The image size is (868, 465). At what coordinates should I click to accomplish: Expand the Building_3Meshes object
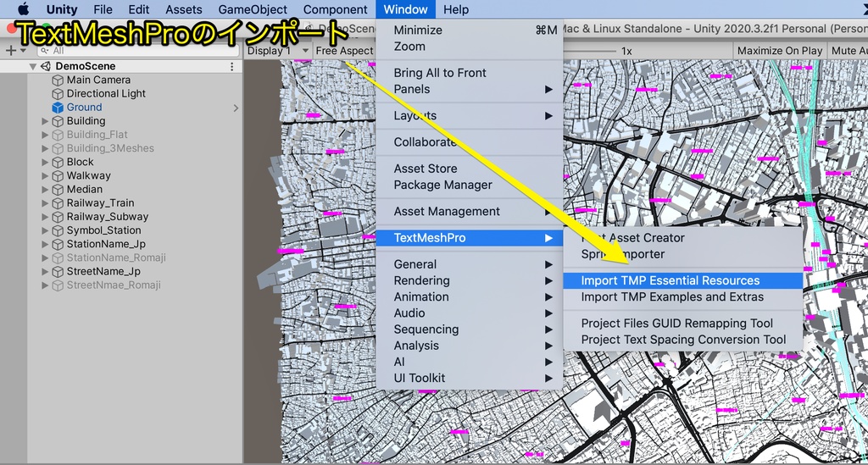coord(45,148)
